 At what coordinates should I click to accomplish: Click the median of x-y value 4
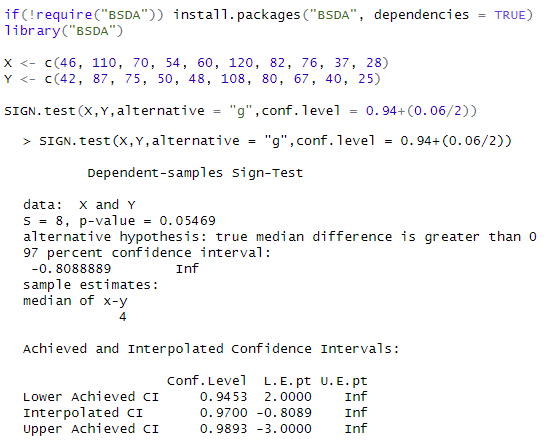(x=123, y=317)
